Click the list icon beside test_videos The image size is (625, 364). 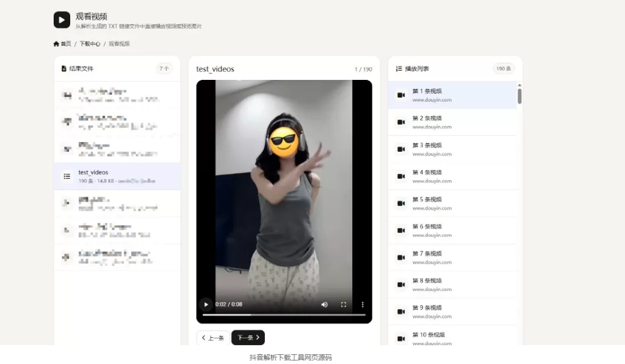pyautogui.click(x=67, y=176)
